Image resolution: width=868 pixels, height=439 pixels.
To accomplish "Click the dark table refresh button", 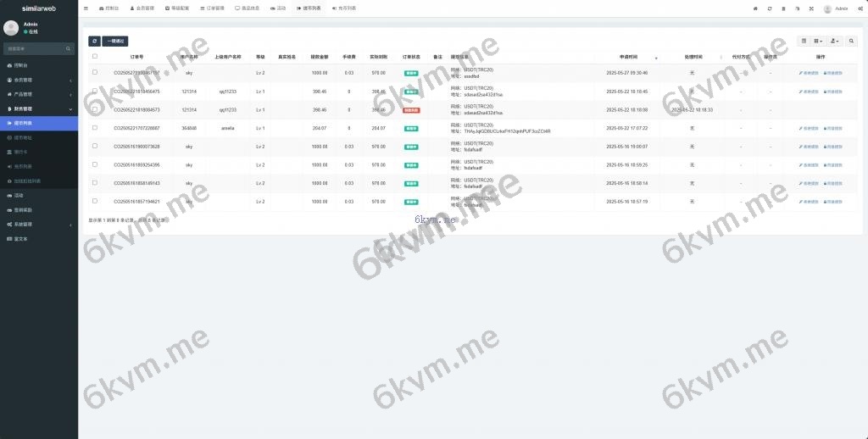I will 94,41.
